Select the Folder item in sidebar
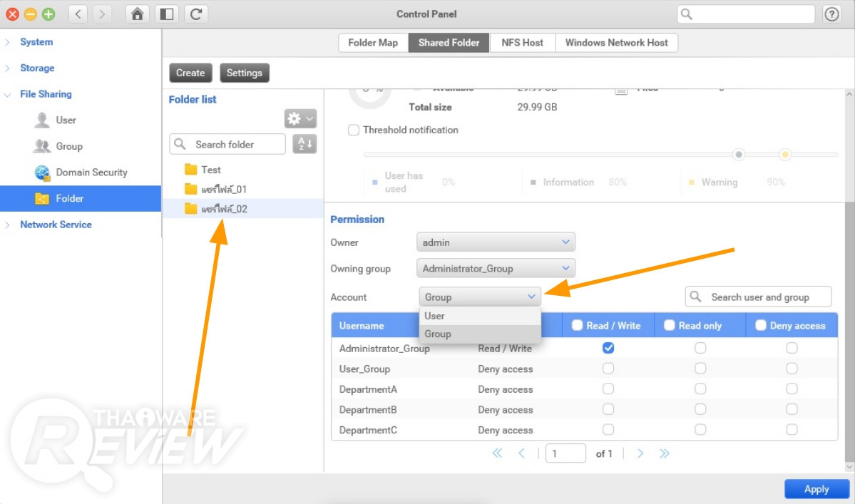 coord(80,198)
